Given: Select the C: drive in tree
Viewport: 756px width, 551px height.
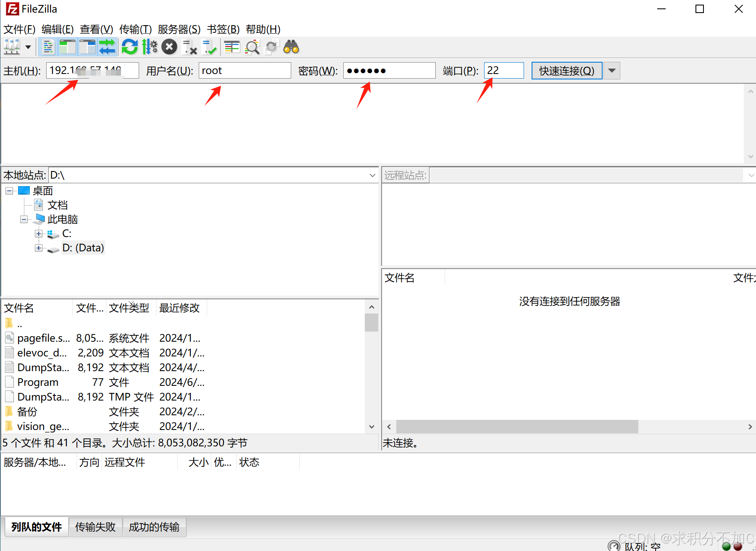Looking at the screenshot, I should pos(67,234).
